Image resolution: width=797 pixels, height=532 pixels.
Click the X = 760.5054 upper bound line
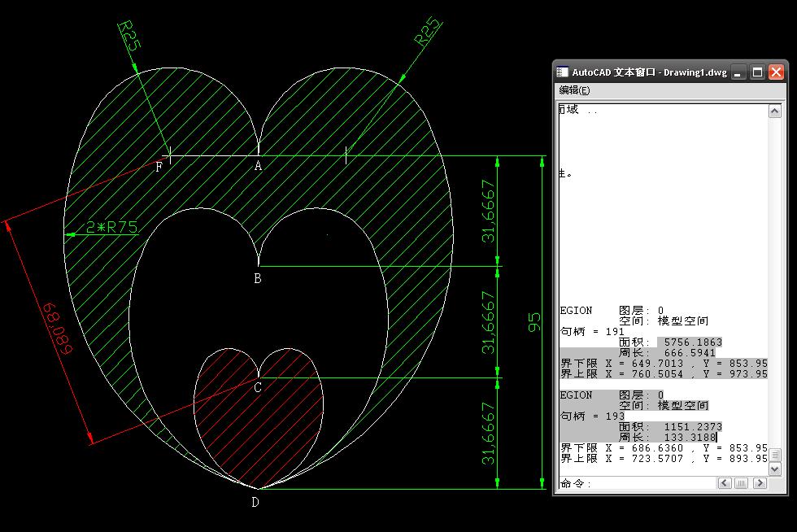tap(664, 374)
